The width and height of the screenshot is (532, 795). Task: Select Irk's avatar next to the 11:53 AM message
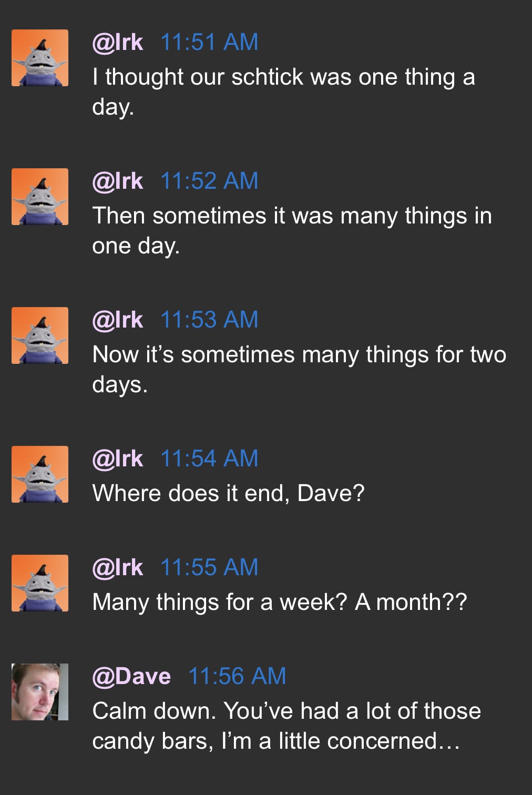[40, 335]
